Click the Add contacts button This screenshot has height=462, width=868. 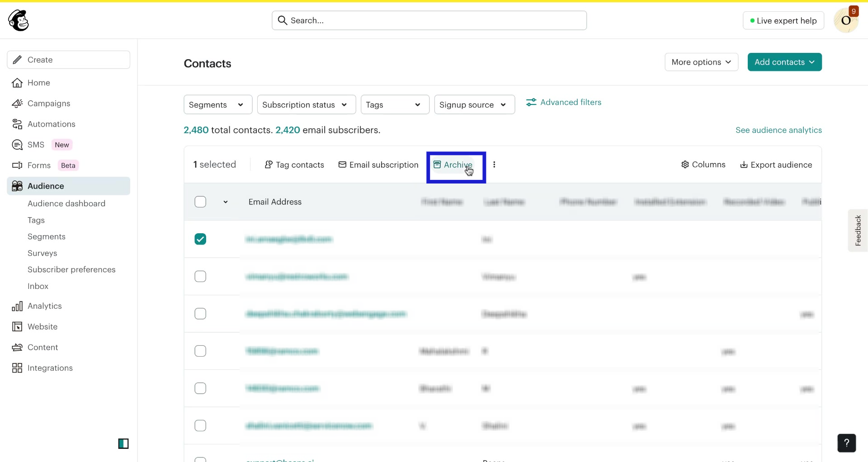point(784,62)
